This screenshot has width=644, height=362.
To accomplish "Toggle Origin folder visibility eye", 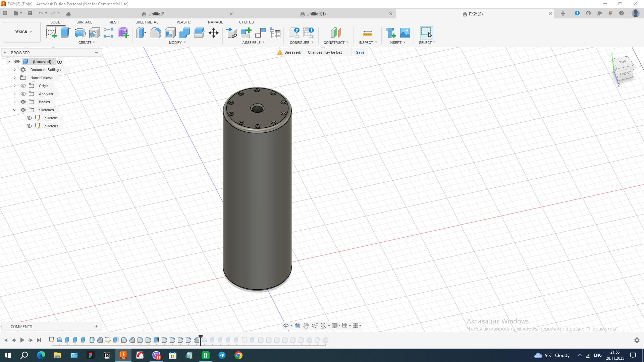I will point(23,86).
